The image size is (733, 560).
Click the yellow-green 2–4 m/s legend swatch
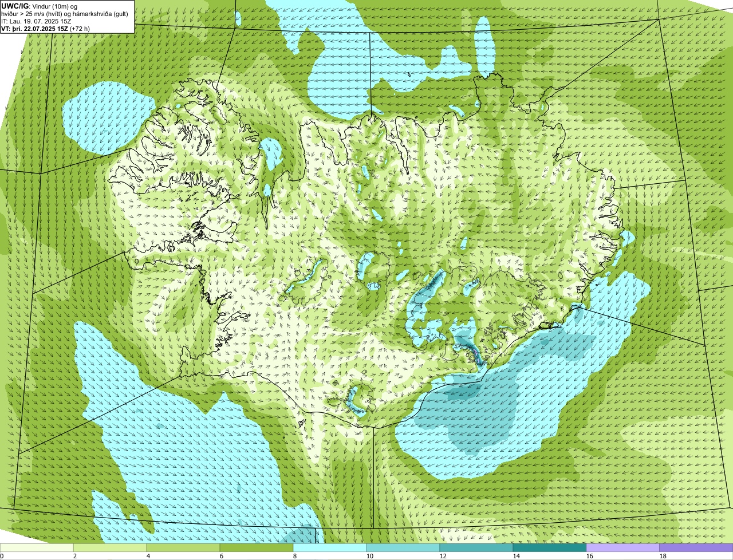[x=110, y=548]
